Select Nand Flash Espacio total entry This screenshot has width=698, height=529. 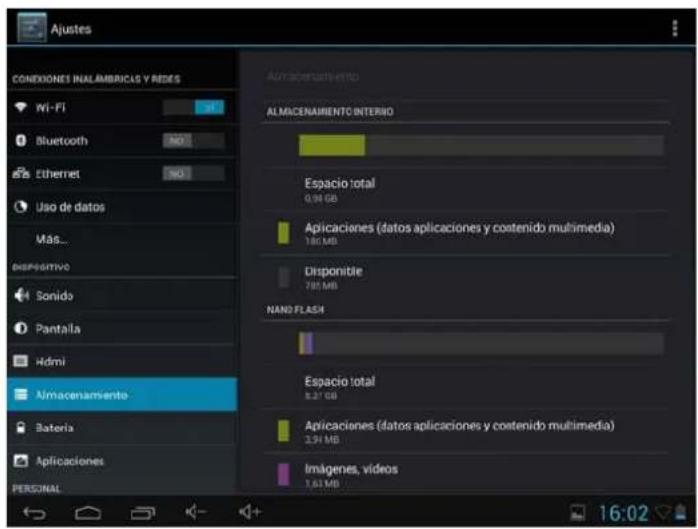pos(466,387)
